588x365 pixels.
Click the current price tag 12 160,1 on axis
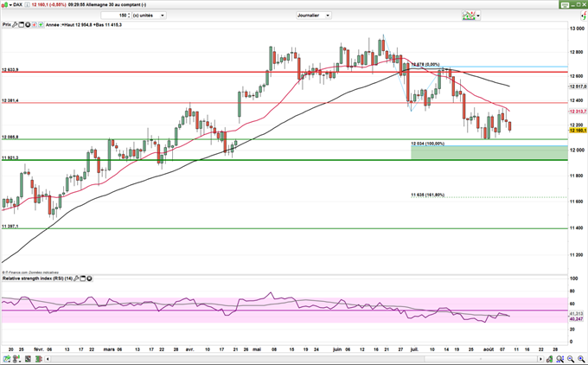[x=578, y=130]
